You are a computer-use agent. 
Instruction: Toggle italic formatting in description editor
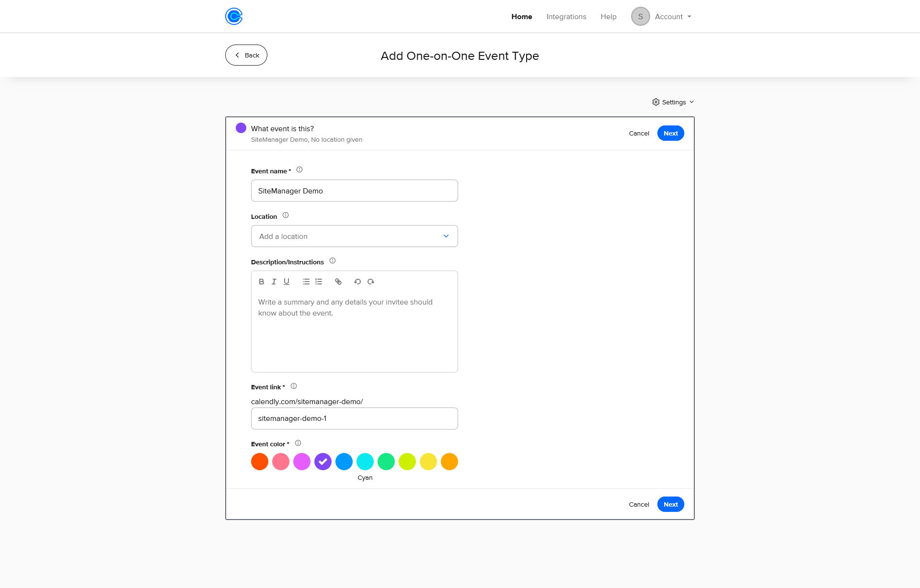coord(274,282)
